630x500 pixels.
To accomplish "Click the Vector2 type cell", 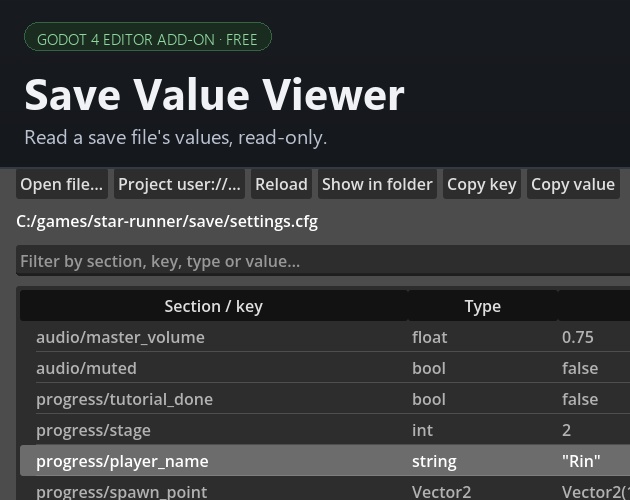I will tap(441, 492).
